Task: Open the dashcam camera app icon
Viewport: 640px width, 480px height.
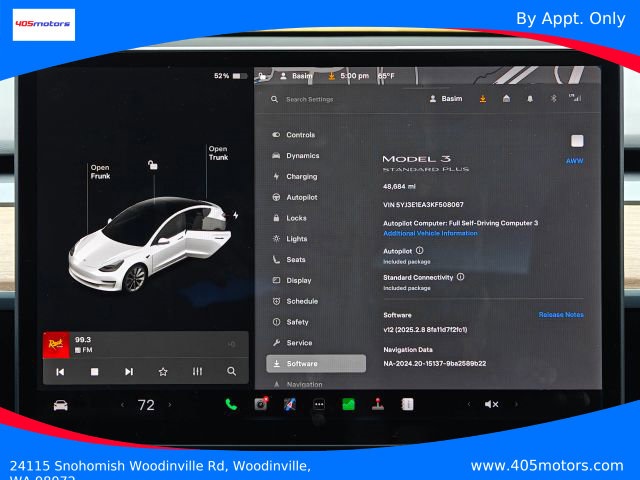Action: [x=261, y=404]
